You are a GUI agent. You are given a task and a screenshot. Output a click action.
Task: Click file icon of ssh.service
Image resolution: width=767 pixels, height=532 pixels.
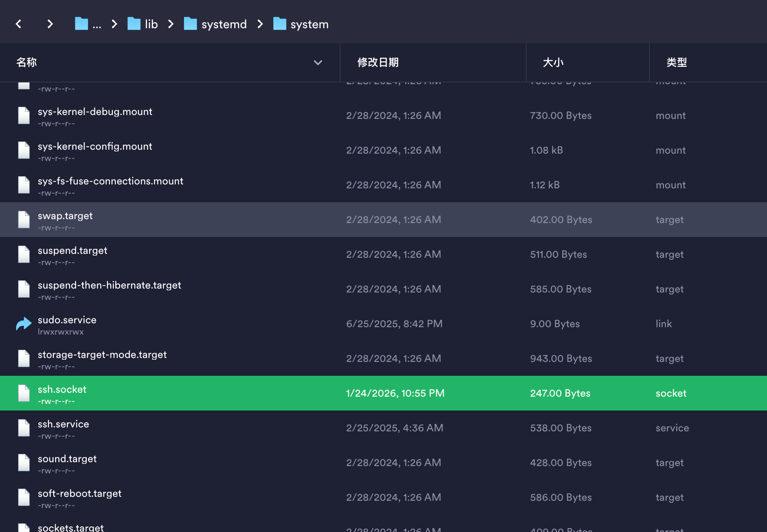pos(24,428)
